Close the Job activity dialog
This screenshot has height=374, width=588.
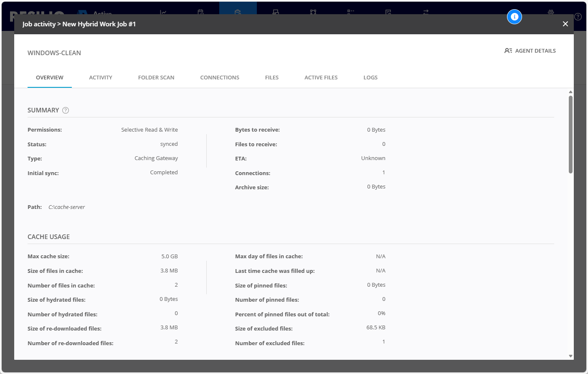click(x=565, y=24)
